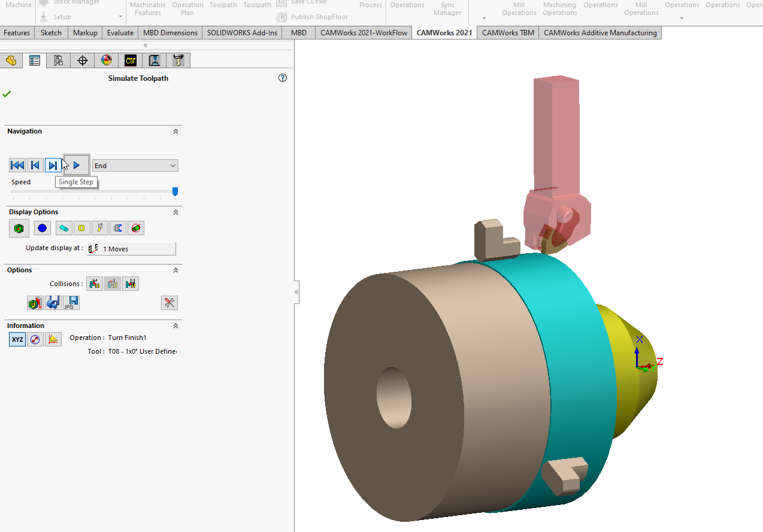Save simulation stock with disk icon
Image resolution: width=763 pixels, height=532 pixels.
pos(53,303)
